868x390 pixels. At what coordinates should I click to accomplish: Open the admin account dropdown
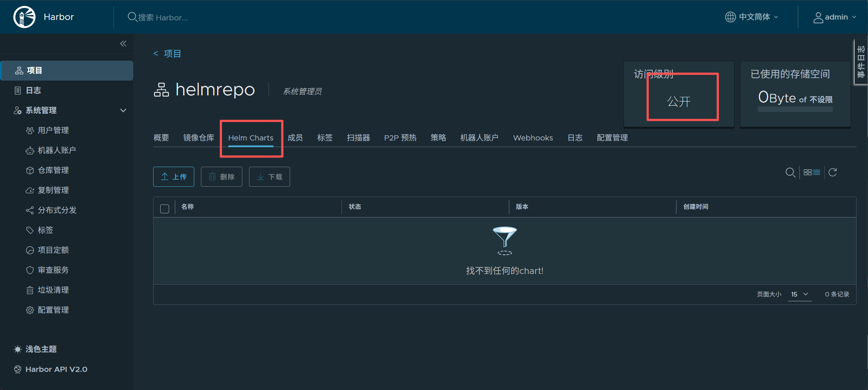pyautogui.click(x=835, y=17)
